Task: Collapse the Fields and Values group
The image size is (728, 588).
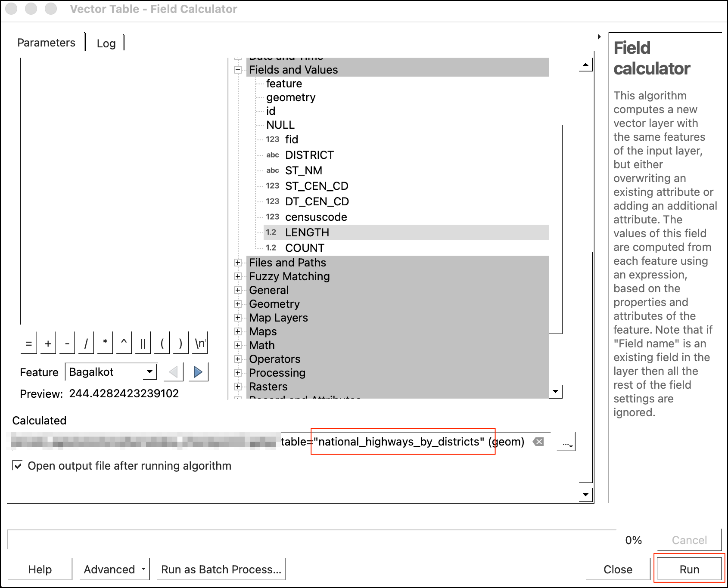Action: tap(238, 70)
